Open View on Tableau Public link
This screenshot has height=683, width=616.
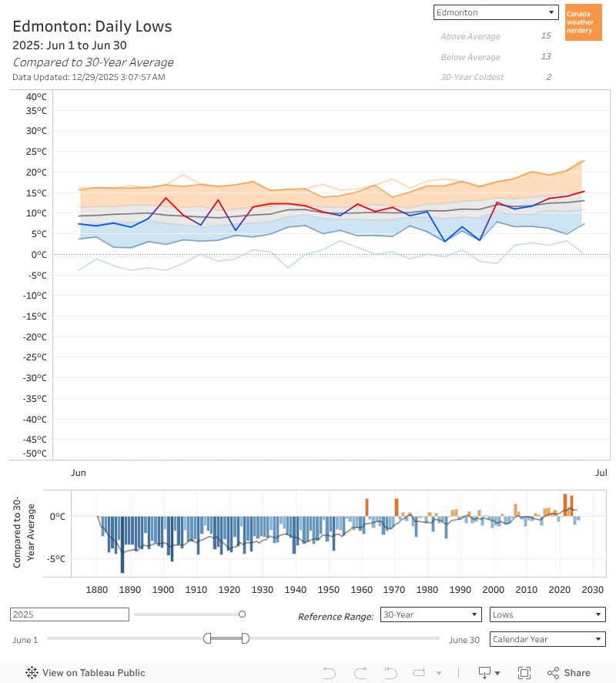click(93, 672)
